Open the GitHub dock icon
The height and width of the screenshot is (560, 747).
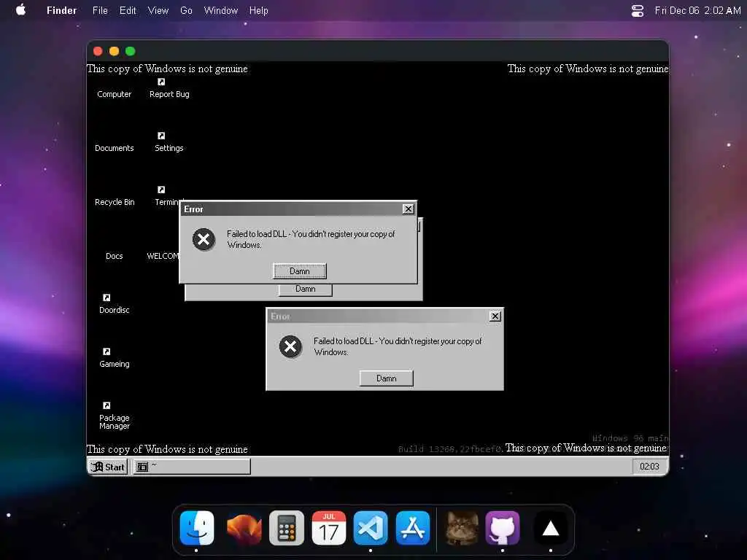point(503,528)
